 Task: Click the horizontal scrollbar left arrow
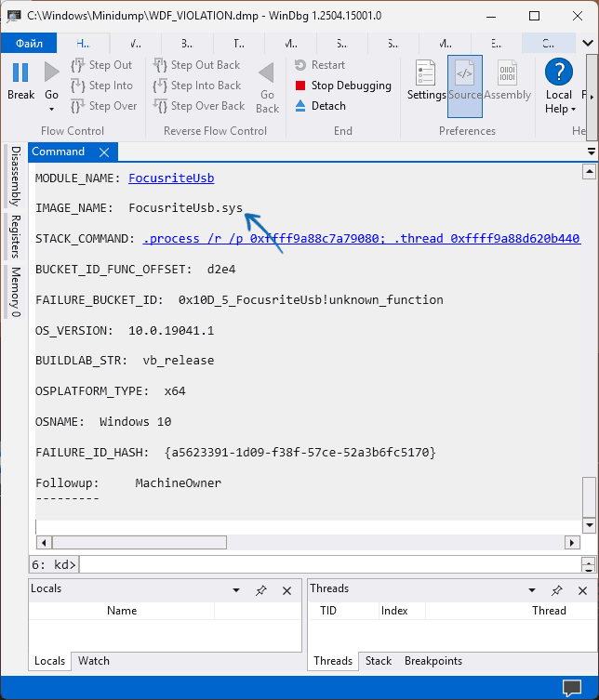coord(44,543)
